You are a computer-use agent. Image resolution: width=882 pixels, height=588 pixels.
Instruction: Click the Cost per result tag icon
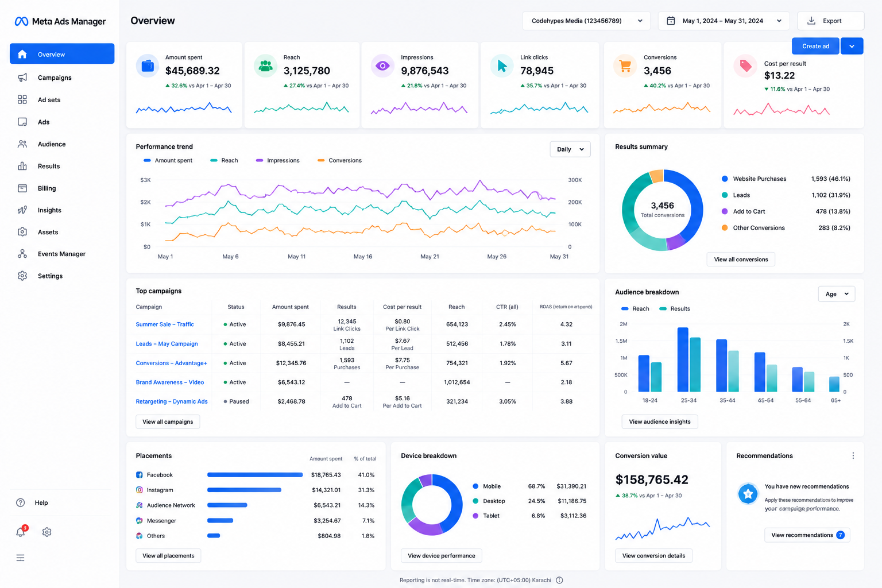click(x=745, y=66)
